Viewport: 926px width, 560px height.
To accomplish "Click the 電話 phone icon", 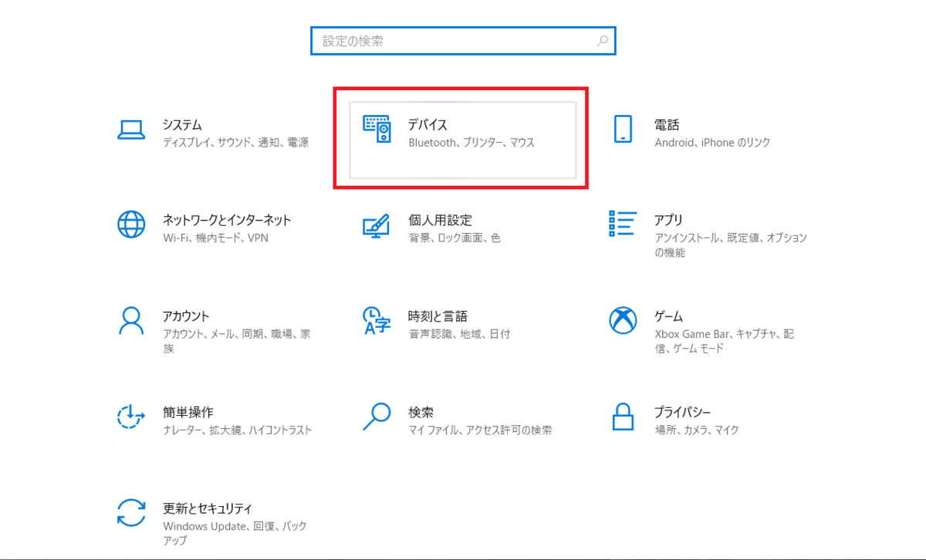I will click(623, 130).
